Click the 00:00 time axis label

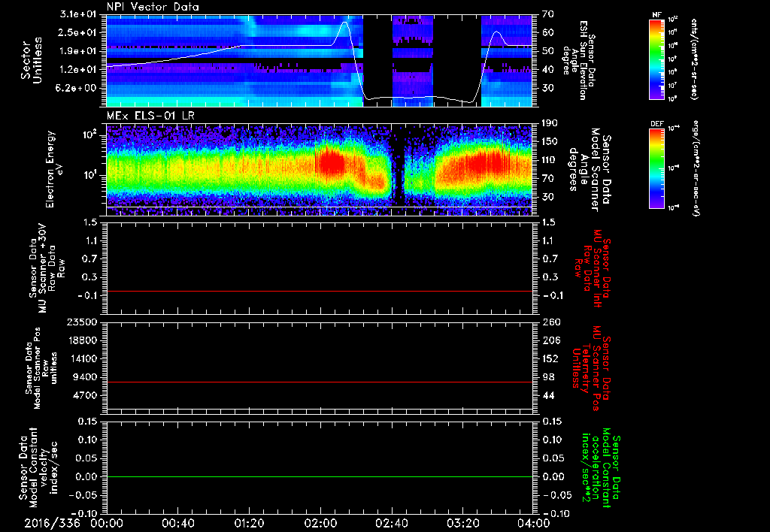click(107, 523)
